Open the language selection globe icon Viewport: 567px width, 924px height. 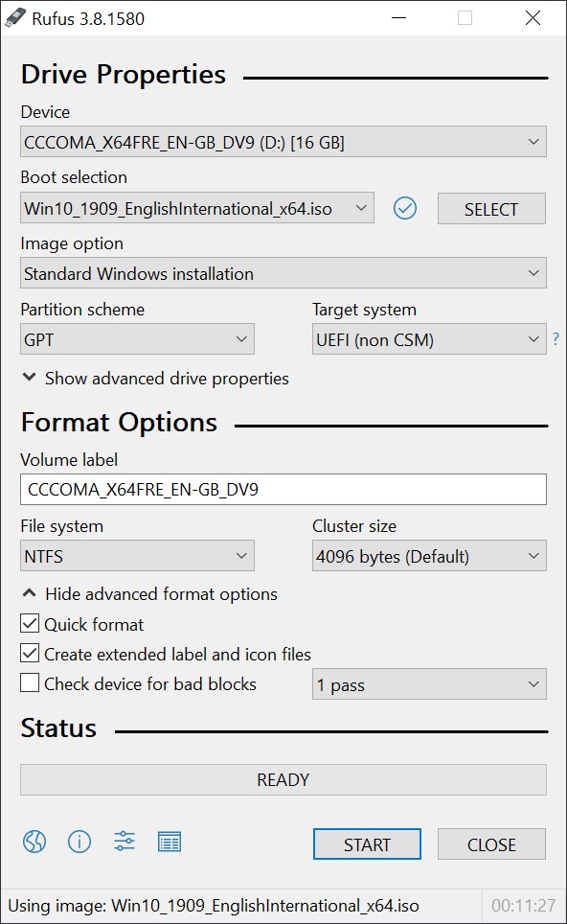point(34,843)
